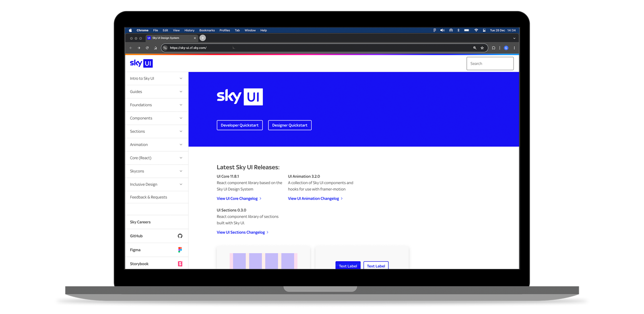
Task: Click the Figma logo icon in the sidebar
Action: tap(180, 250)
